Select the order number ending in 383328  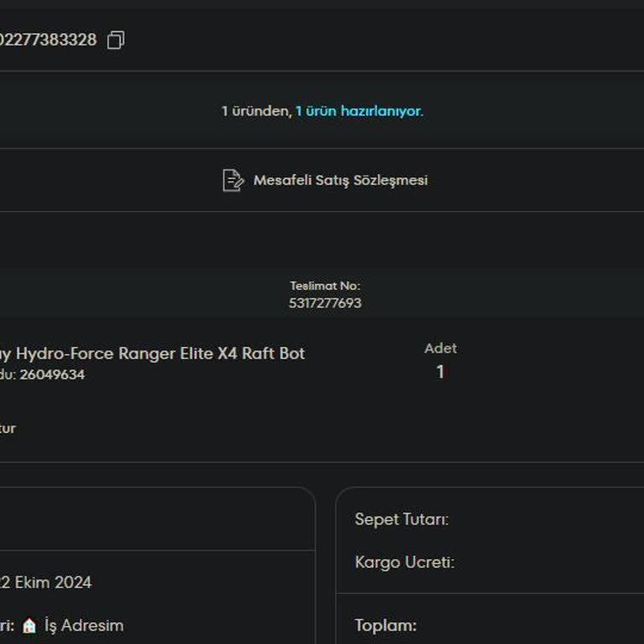coord(48,40)
